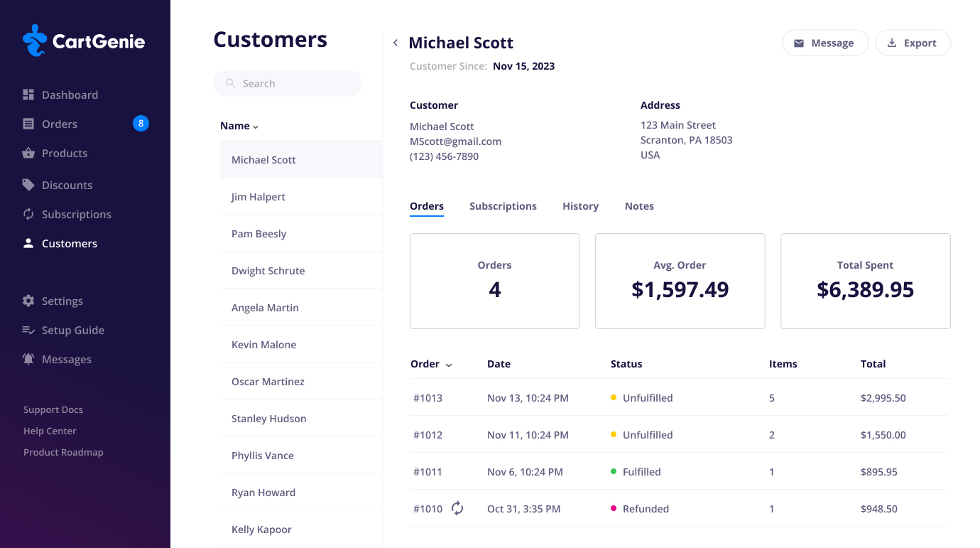980x548 pixels.
Task: Click the CartGenie logo icon
Action: (x=35, y=41)
